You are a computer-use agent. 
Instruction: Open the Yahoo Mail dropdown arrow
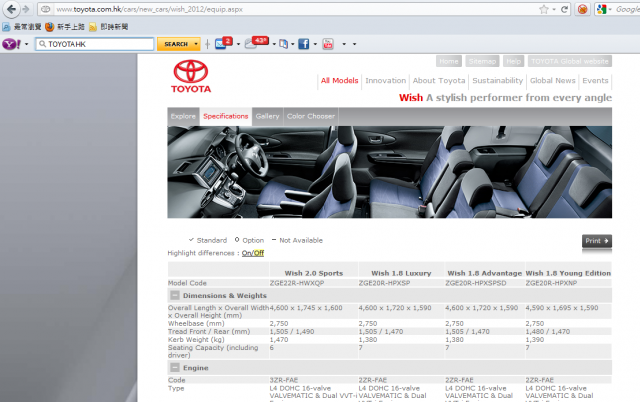click(x=238, y=44)
